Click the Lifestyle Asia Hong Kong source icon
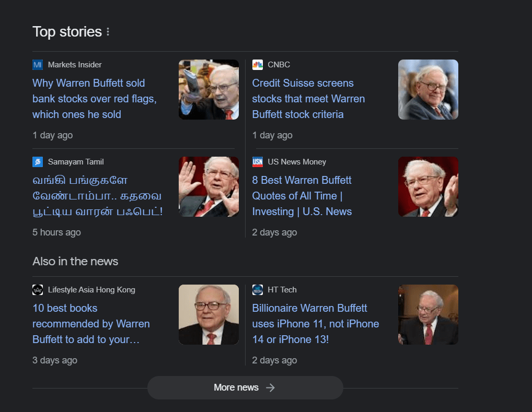This screenshot has height=412, width=532. pyautogui.click(x=37, y=289)
